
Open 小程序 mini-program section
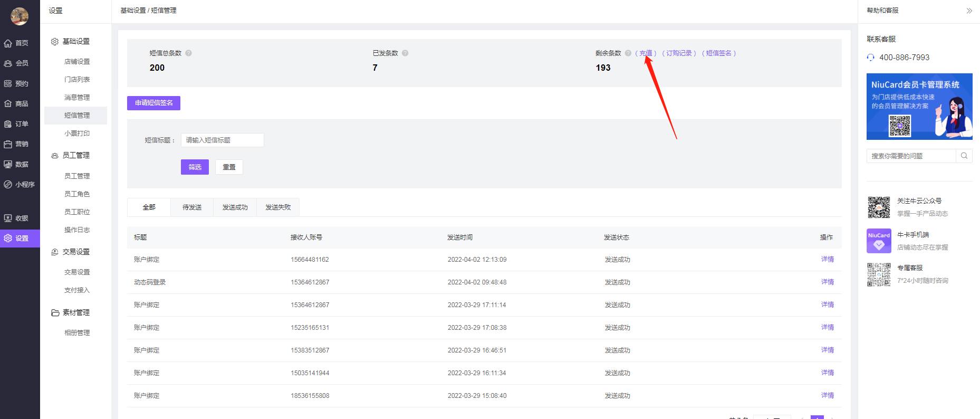(20, 185)
